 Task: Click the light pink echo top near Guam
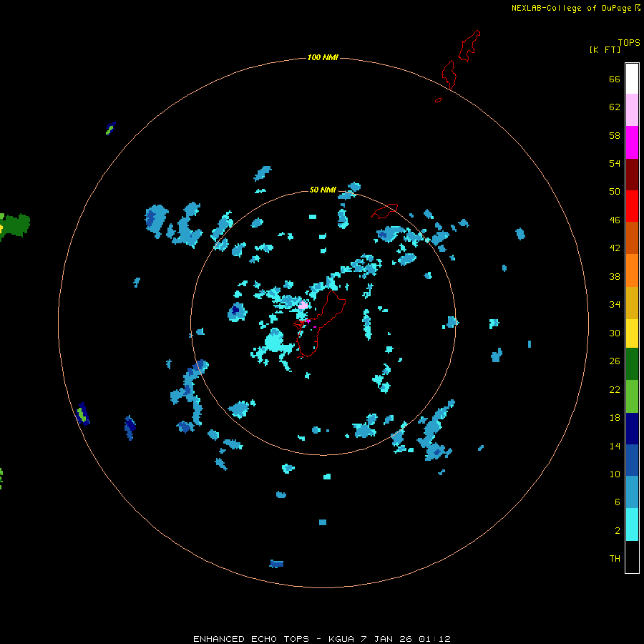303,305
